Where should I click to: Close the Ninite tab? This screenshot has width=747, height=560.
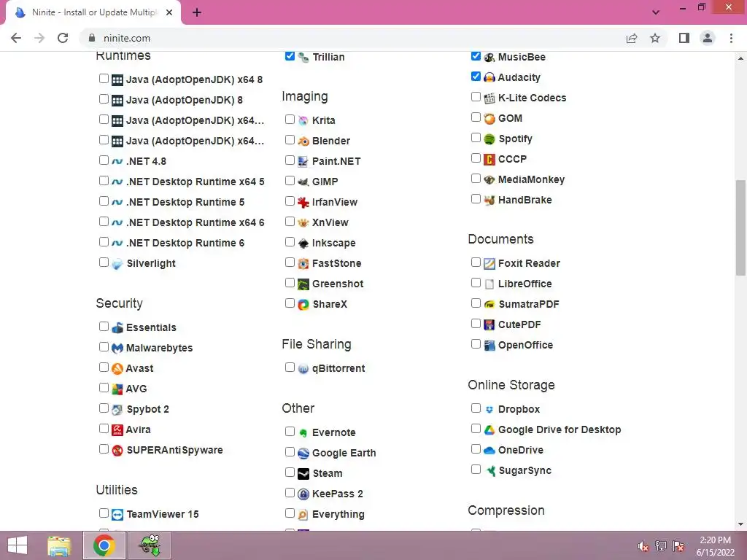(x=169, y=12)
